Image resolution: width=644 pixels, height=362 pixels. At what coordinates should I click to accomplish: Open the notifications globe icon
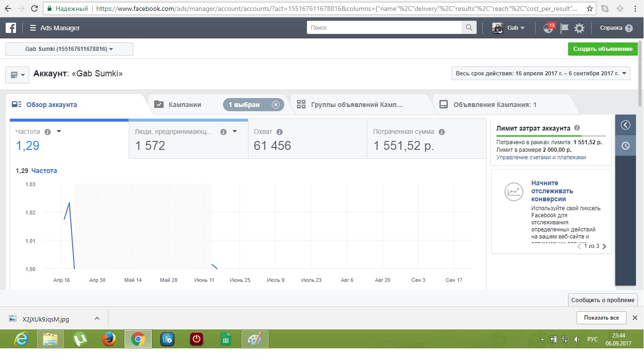[548, 28]
